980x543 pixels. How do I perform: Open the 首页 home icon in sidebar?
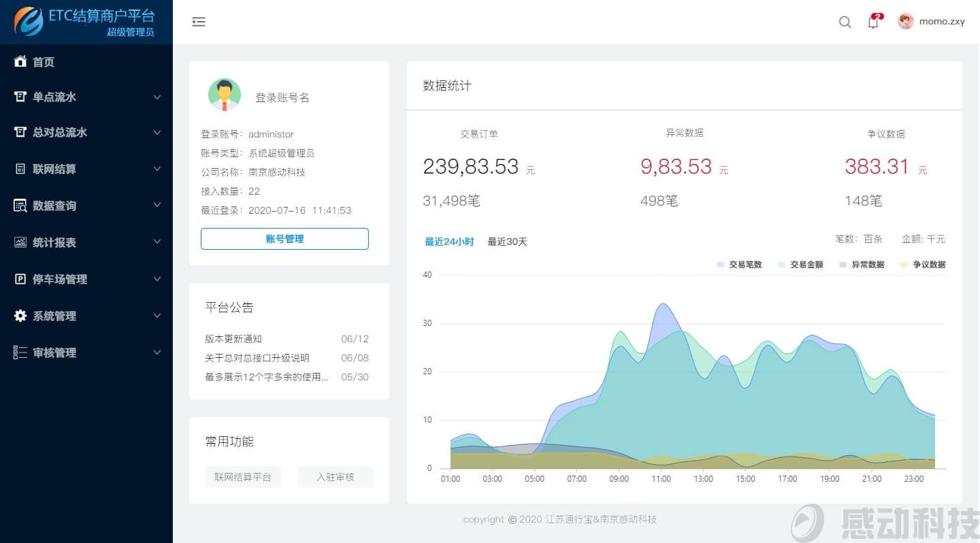click(20, 62)
